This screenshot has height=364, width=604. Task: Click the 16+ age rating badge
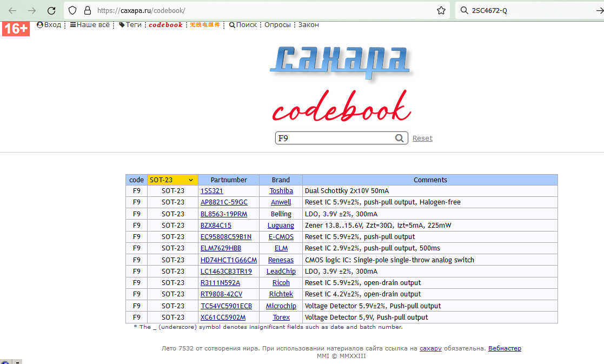pos(16,29)
